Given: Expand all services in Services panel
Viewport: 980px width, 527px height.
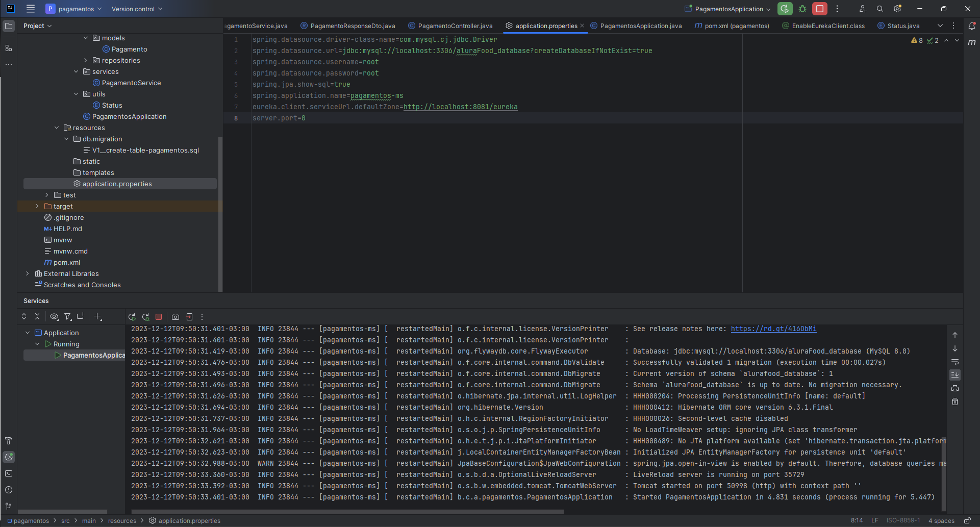Looking at the screenshot, I should point(24,317).
